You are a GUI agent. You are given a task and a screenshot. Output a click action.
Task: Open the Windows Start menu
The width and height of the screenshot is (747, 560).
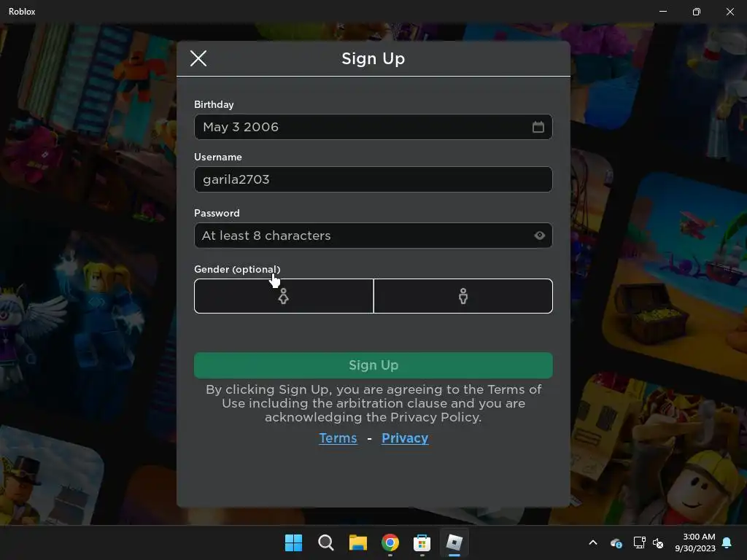[x=293, y=542]
